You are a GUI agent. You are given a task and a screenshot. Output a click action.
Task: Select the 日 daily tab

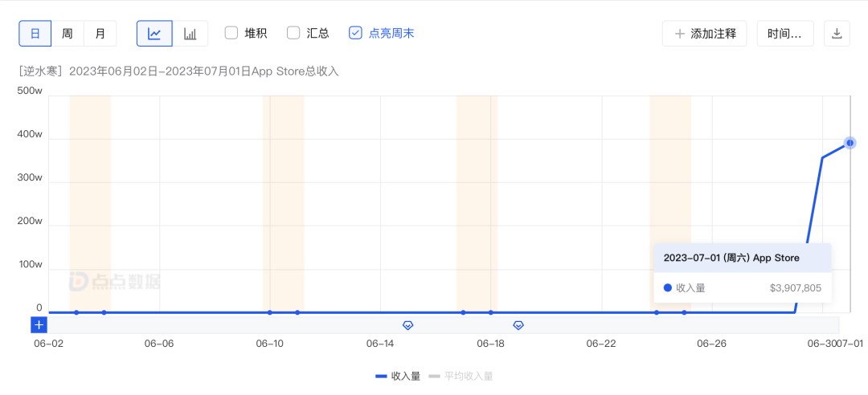pos(35,34)
